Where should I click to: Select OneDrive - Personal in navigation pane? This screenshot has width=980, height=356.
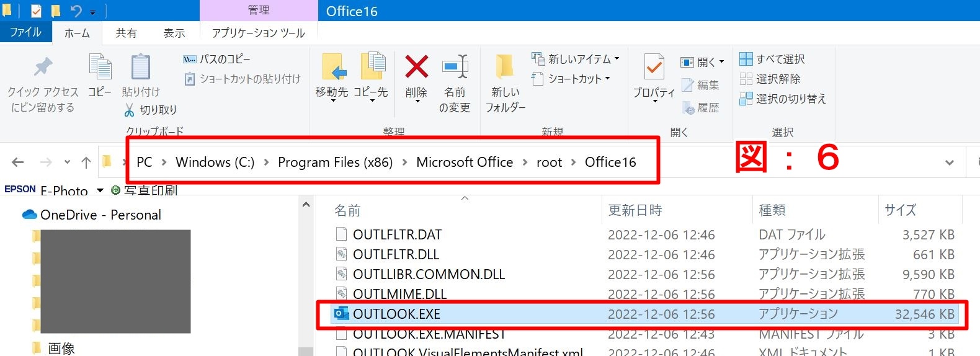point(92,215)
